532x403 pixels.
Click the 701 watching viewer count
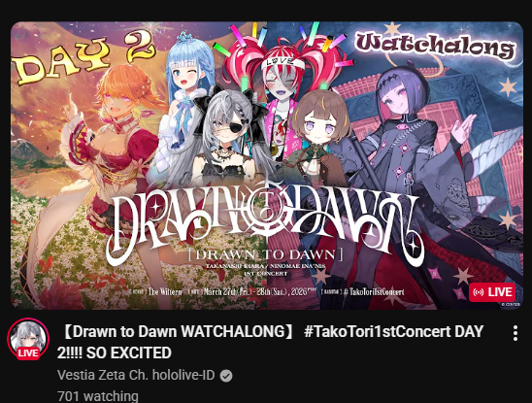(98, 396)
